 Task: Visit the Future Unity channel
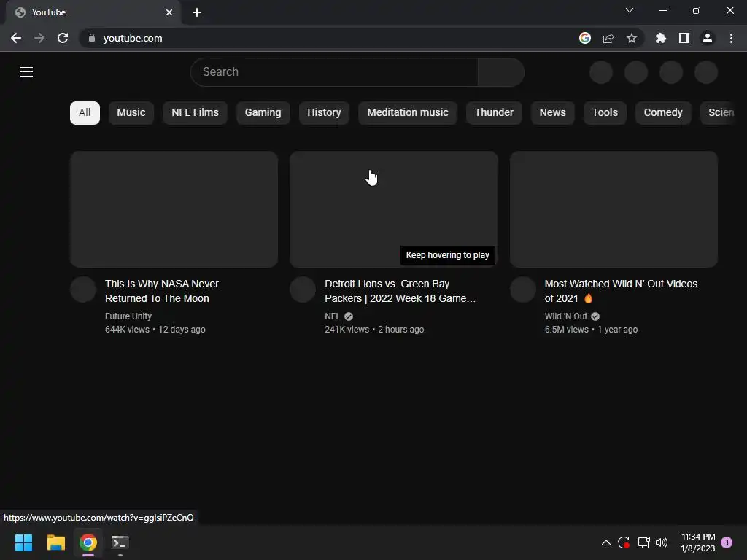tap(128, 316)
